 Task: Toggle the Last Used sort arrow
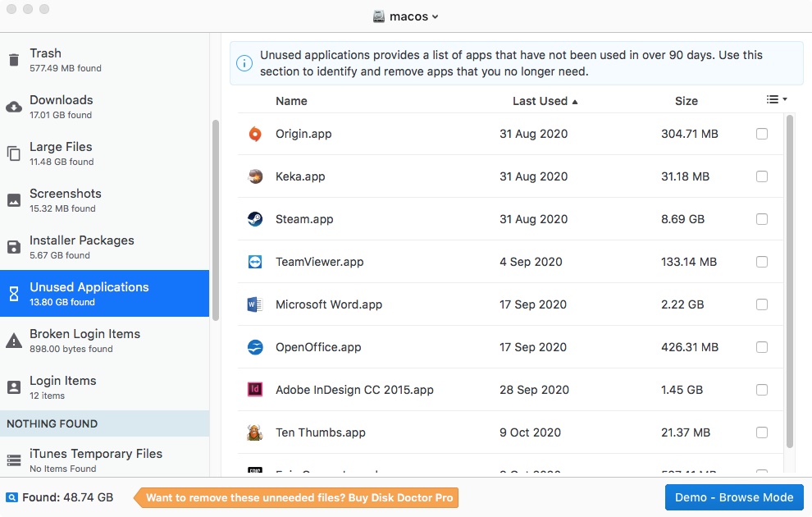[575, 102]
